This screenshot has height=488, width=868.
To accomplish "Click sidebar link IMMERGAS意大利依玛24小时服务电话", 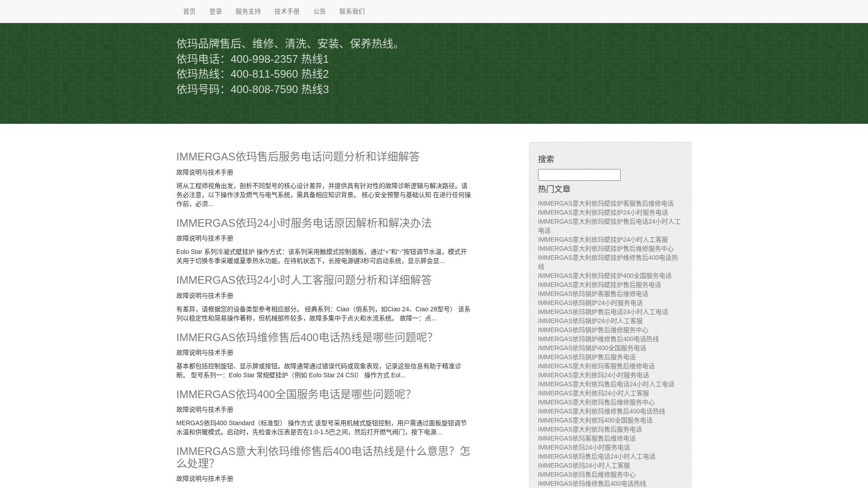I will pyautogui.click(x=594, y=375).
